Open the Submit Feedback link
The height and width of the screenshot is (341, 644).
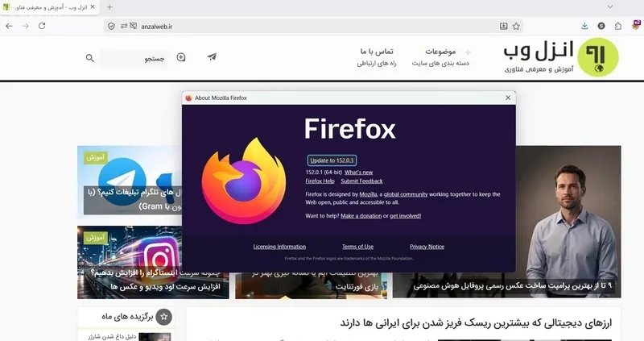[361, 181]
